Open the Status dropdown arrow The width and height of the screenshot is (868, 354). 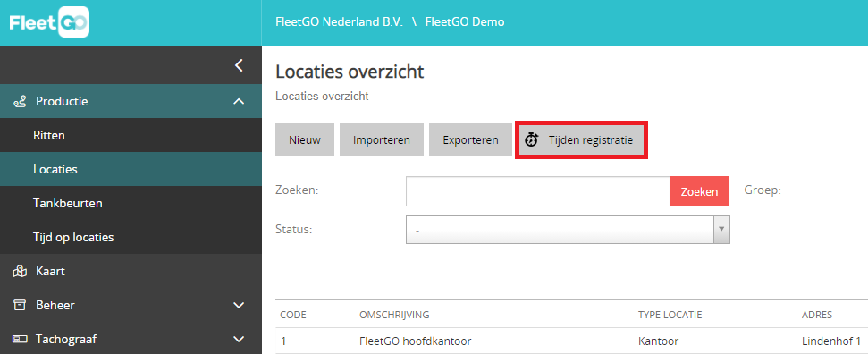click(x=721, y=230)
